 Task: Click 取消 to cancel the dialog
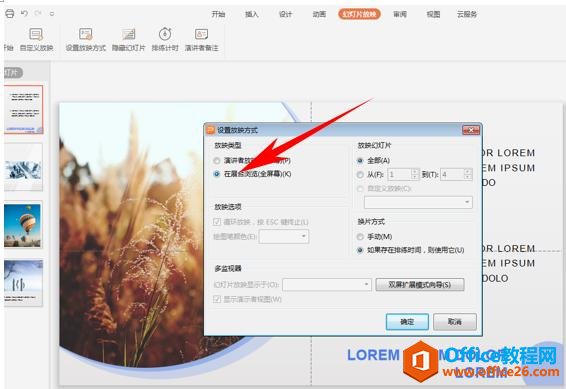pos(455,322)
